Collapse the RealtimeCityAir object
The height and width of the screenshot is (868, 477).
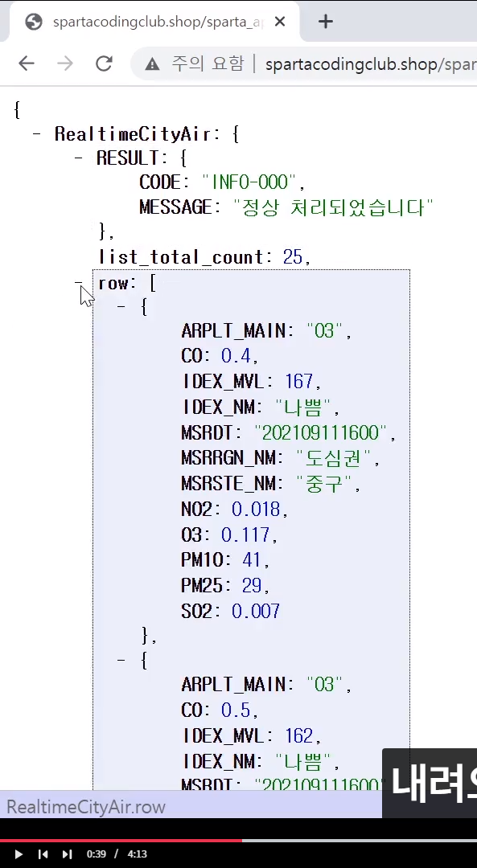(x=36, y=134)
